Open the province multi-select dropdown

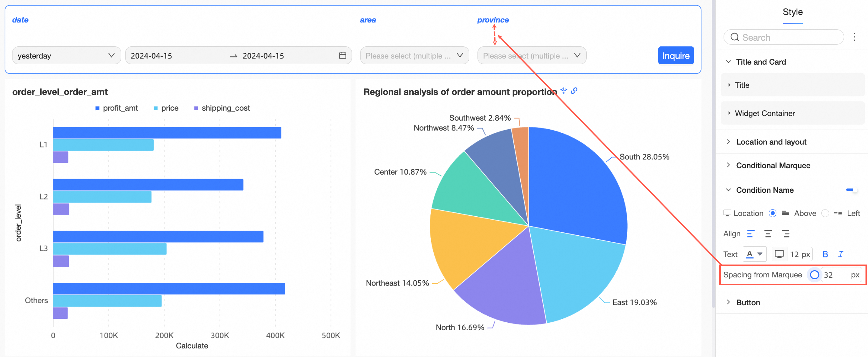(532, 56)
